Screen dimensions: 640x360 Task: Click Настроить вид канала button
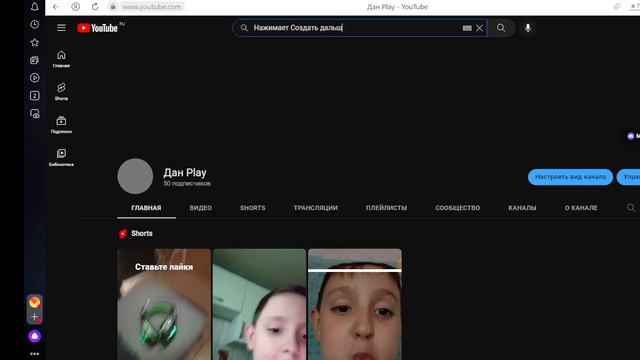[x=570, y=177]
